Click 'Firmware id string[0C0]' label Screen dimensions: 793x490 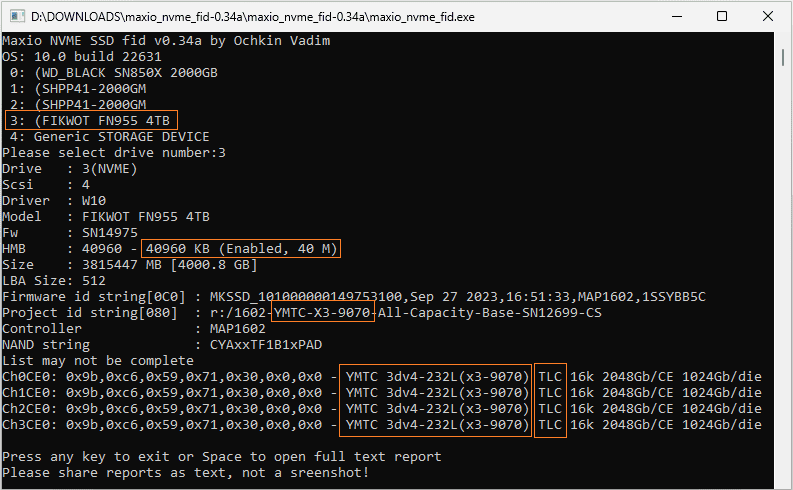coord(94,297)
